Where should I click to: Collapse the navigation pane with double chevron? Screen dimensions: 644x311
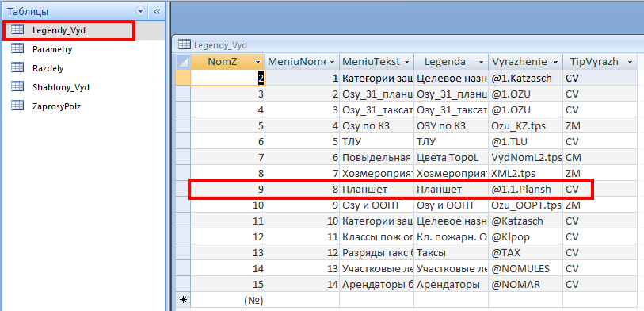click(157, 11)
